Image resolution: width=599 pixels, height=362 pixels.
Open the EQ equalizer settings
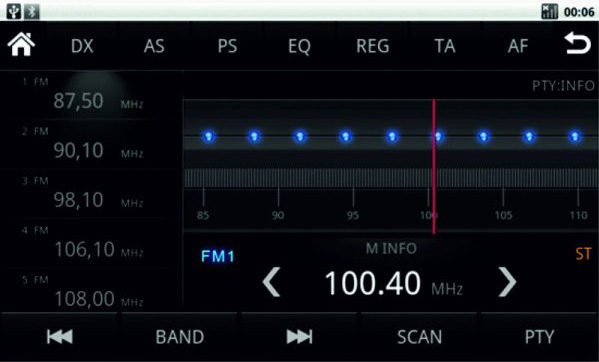(x=299, y=46)
